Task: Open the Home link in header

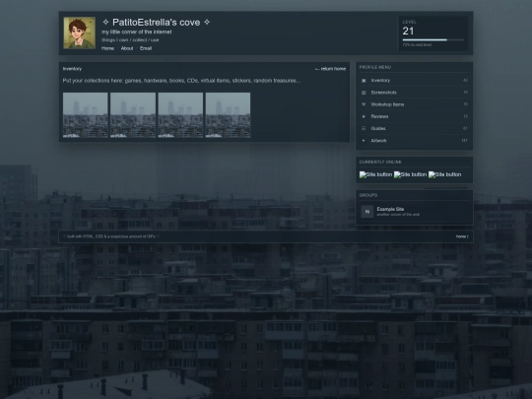Action: tap(107, 48)
